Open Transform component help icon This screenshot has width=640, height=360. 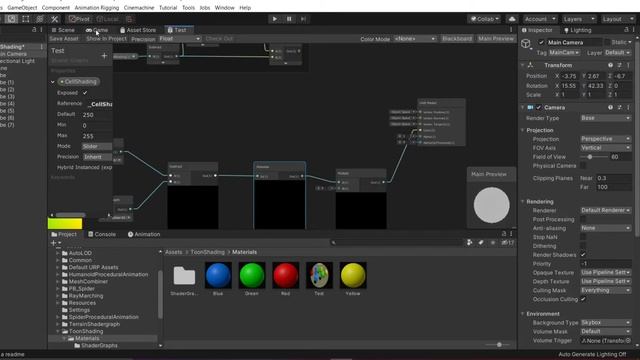(610, 65)
